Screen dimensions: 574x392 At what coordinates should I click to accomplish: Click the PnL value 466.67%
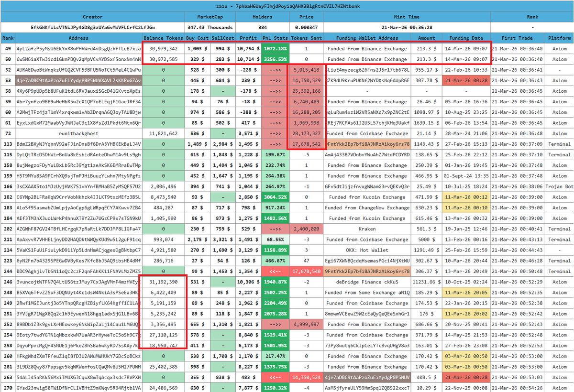tap(275, 261)
